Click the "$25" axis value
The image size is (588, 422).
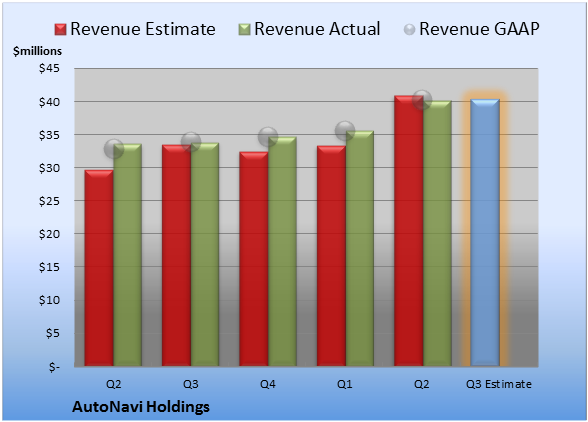(x=49, y=201)
